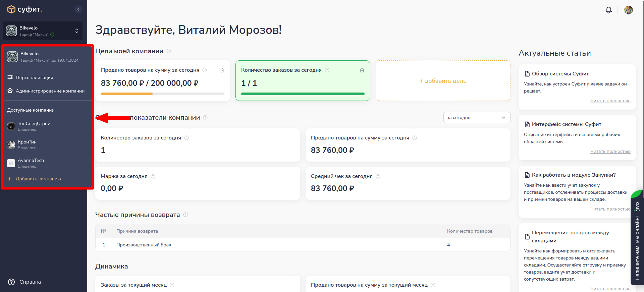Click the Причина возврата column header
The height and width of the screenshot is (292, 644).
[x=137, y=231]
